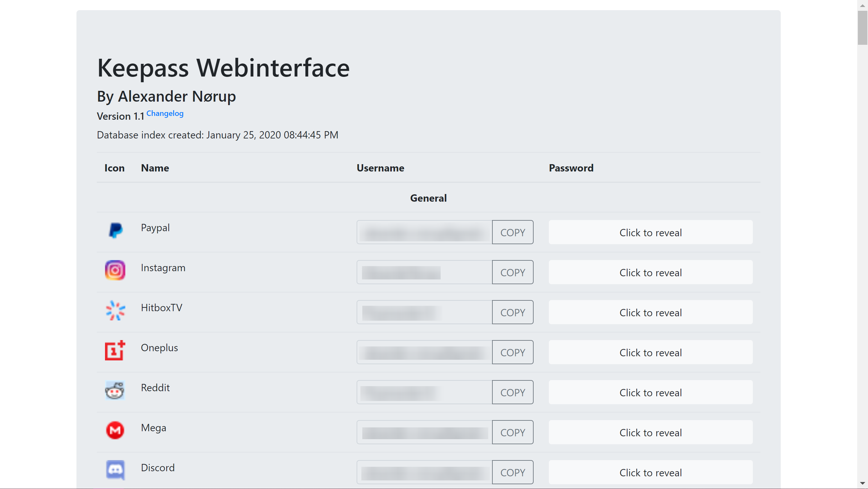Reveal the Reddit password
Viewport: 868px width, 489px height.
[x=650, y=392]
